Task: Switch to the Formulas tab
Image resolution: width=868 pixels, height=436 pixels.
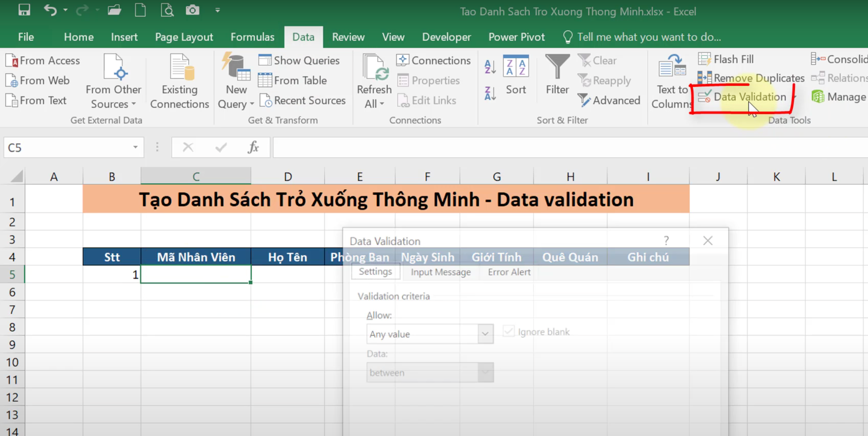Action: [x=252, y=37]
